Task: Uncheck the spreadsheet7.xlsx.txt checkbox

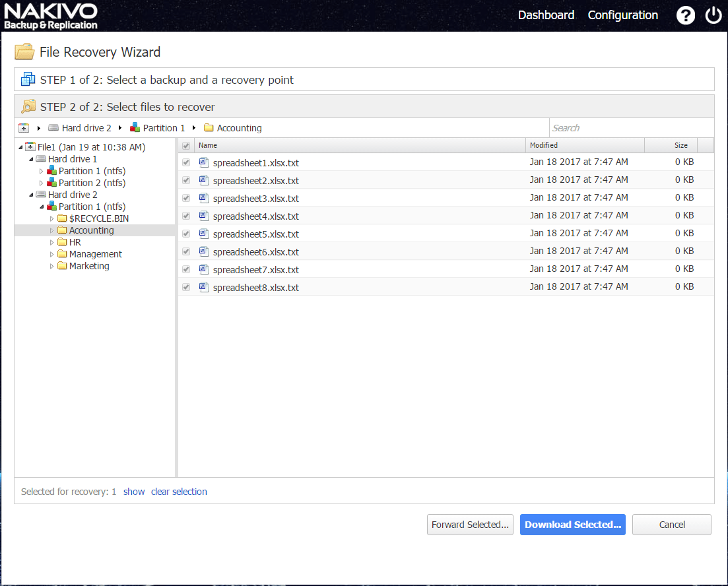Action: (x=186, y=269)
